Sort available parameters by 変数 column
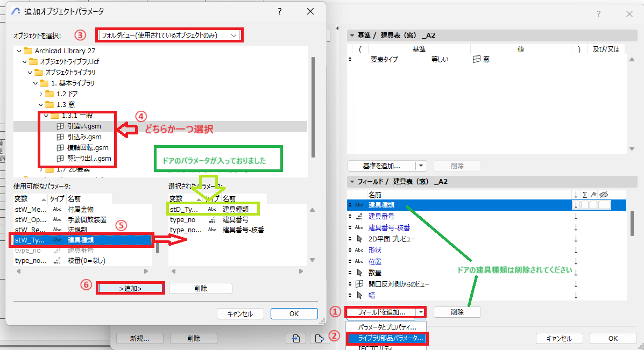Image resolution: width=644 pixels, height=350 pixels. [30, 198]
